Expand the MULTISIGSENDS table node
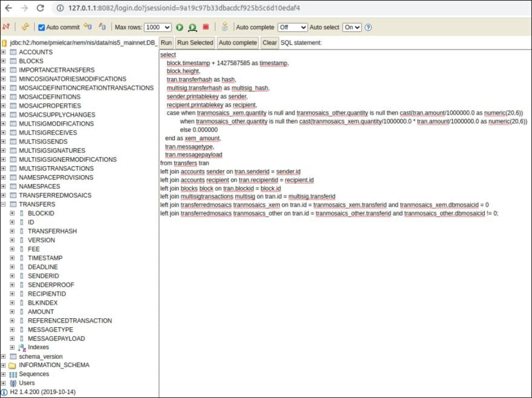Image resolution: width=532 pixels, height=398 pixels. coord(4,141)
